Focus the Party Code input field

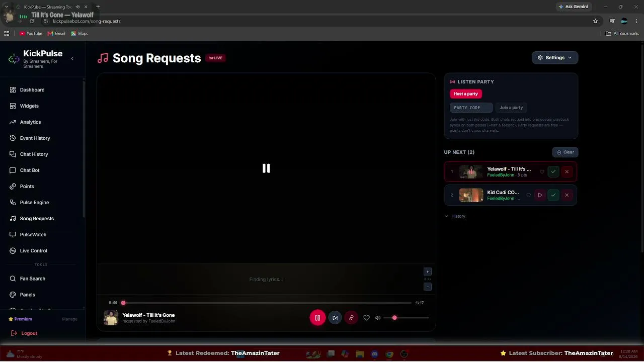click(x=471, y=108)
